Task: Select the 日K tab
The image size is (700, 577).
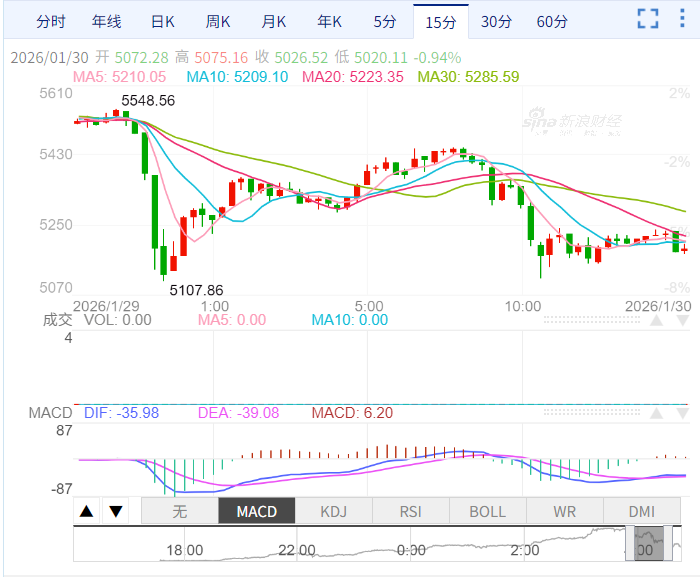Action: pos(162,21)
